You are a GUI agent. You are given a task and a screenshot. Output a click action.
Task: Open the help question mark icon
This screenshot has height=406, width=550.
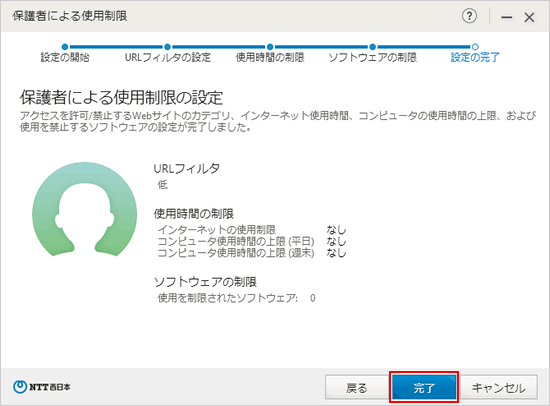(469, 16)
